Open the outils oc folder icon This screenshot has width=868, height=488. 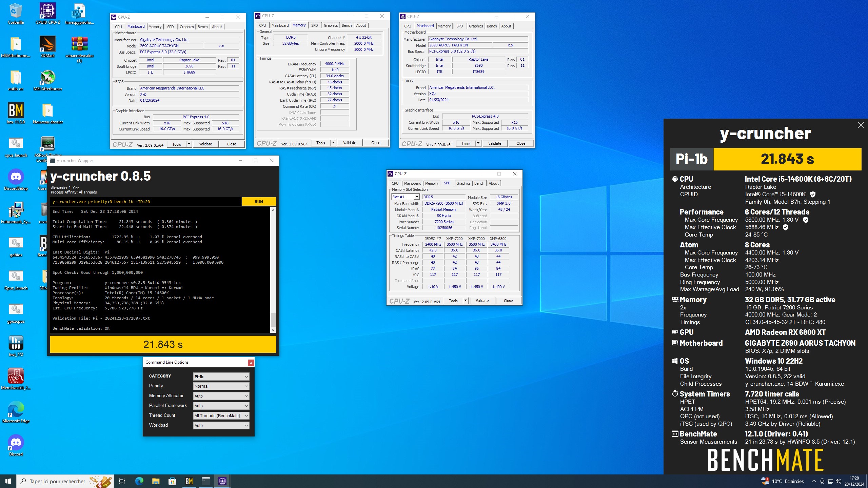[16, 80]
